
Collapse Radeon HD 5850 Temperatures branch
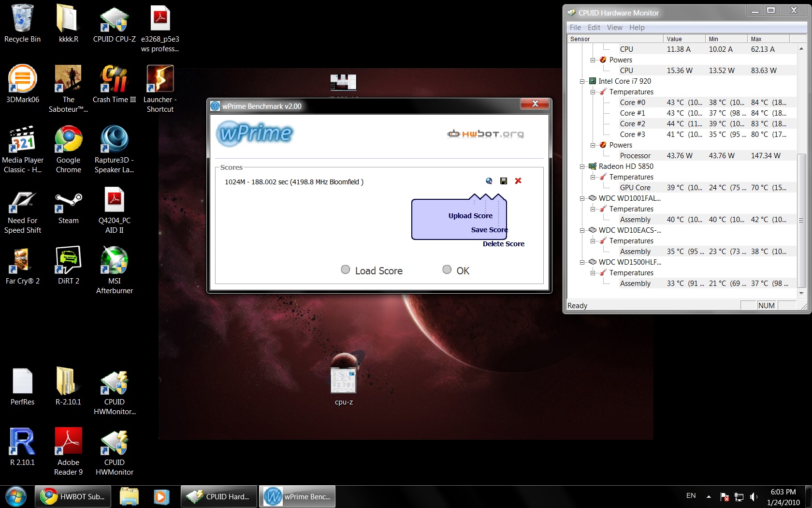point(593,177)
